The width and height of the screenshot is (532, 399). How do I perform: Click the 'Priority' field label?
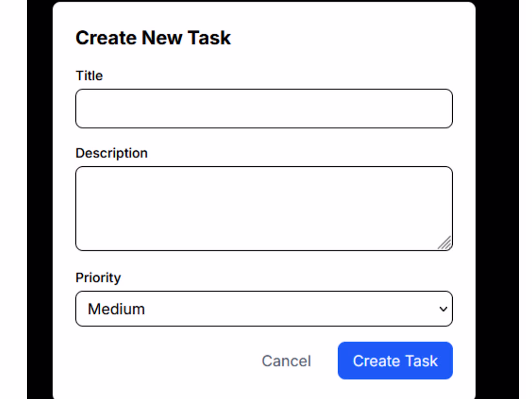tap(98, 278)
